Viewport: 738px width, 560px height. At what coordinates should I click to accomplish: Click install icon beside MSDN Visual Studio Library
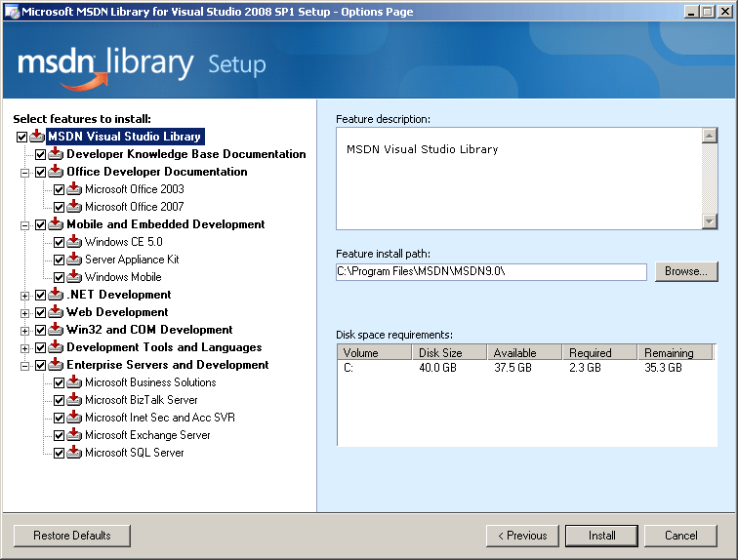[x=37, y=137]
